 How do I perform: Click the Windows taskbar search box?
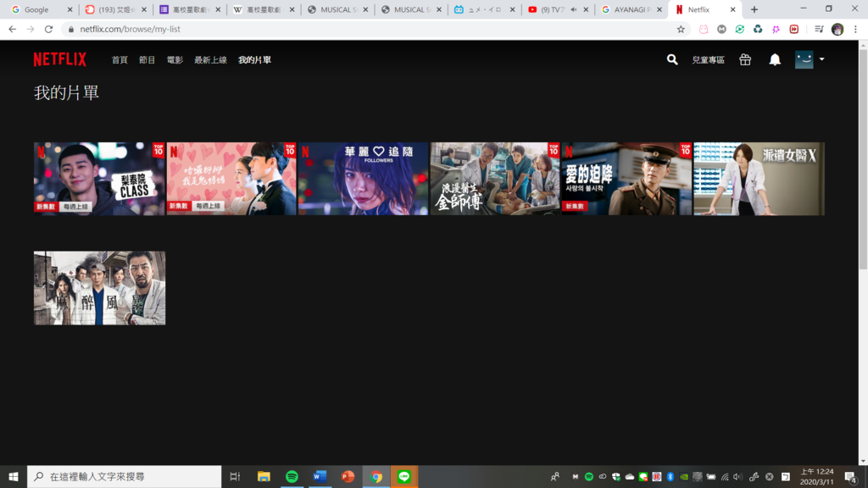(124, 476)
